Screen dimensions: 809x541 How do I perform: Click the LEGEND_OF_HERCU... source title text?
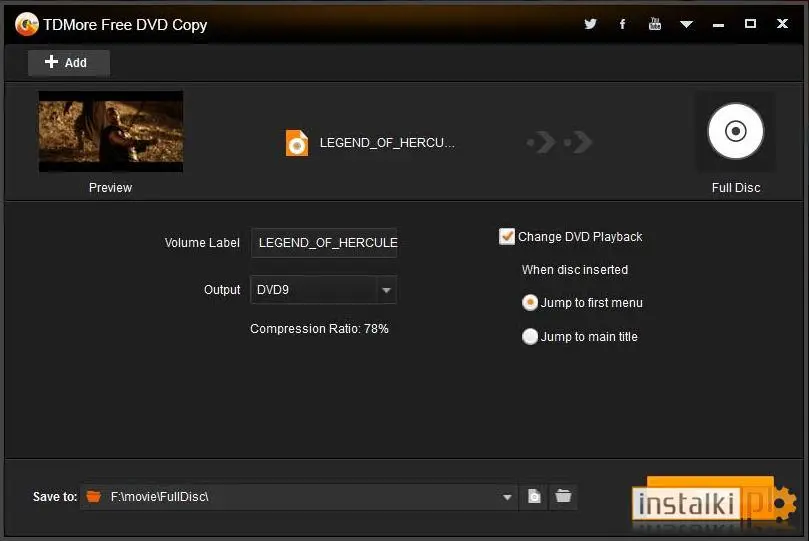[387, 143]
